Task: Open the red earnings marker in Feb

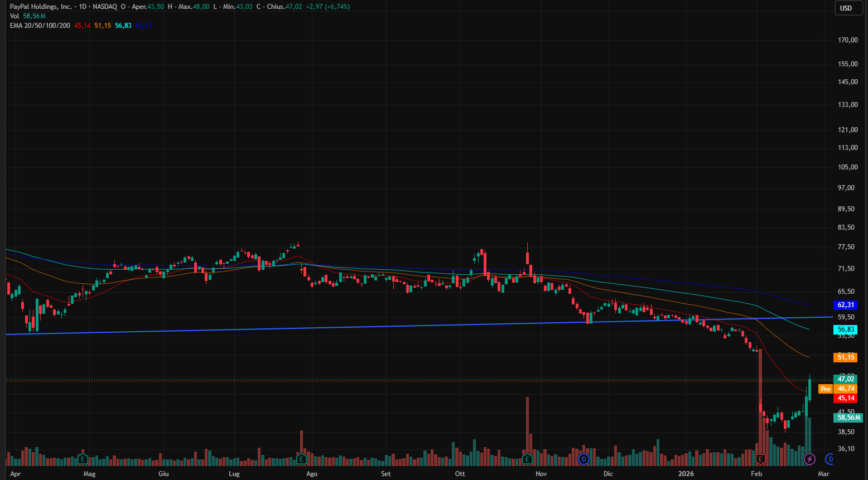Action: pos(760,459)
